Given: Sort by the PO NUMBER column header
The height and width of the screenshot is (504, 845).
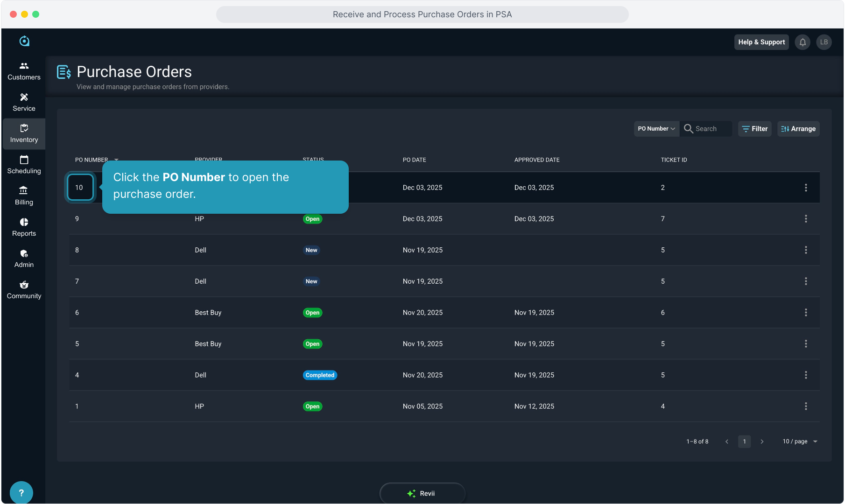Looking at the screenshot, I should (x=92, y=160).
